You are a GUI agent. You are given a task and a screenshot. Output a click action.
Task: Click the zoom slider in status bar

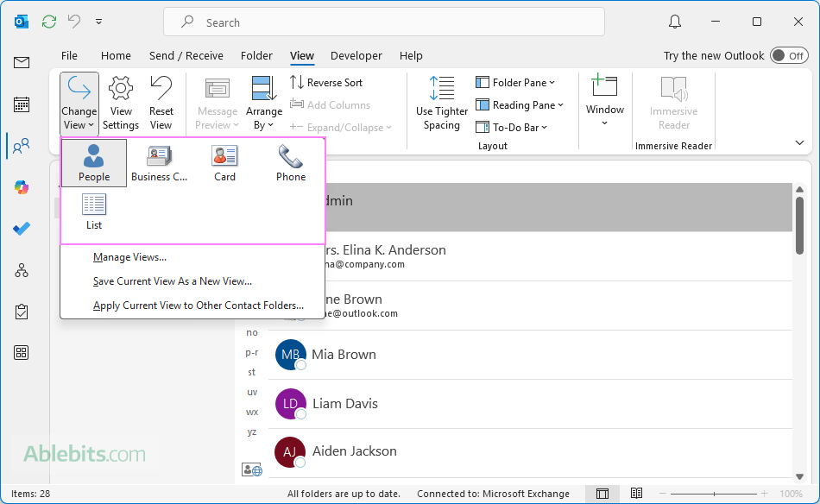pos(714,494)
